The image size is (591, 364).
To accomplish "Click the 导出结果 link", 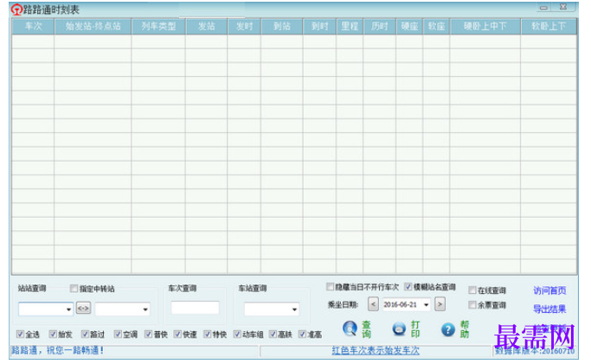I will 549,309.
